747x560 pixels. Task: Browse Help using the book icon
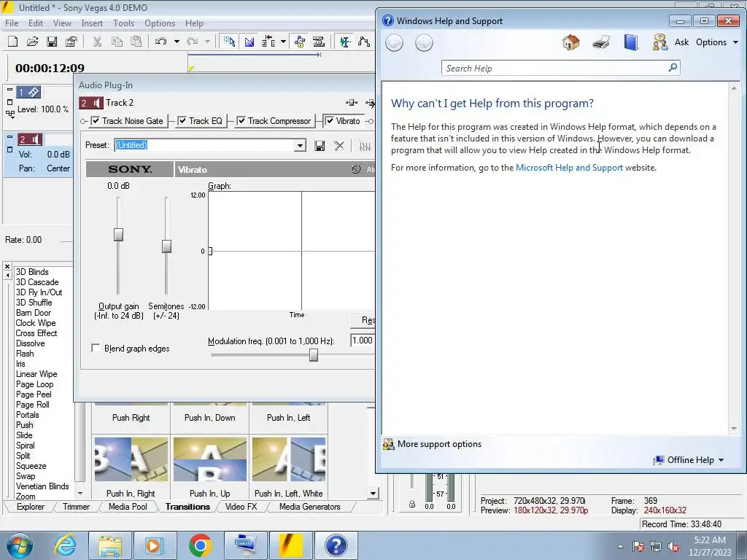click(x=631, y=42)
